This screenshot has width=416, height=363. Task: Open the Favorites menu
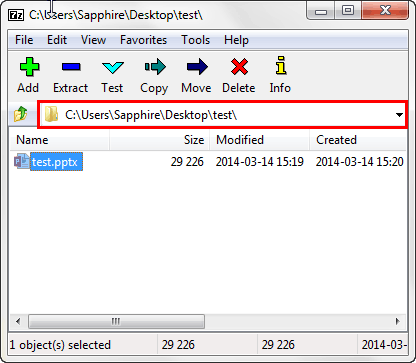(x=143, y=40)
